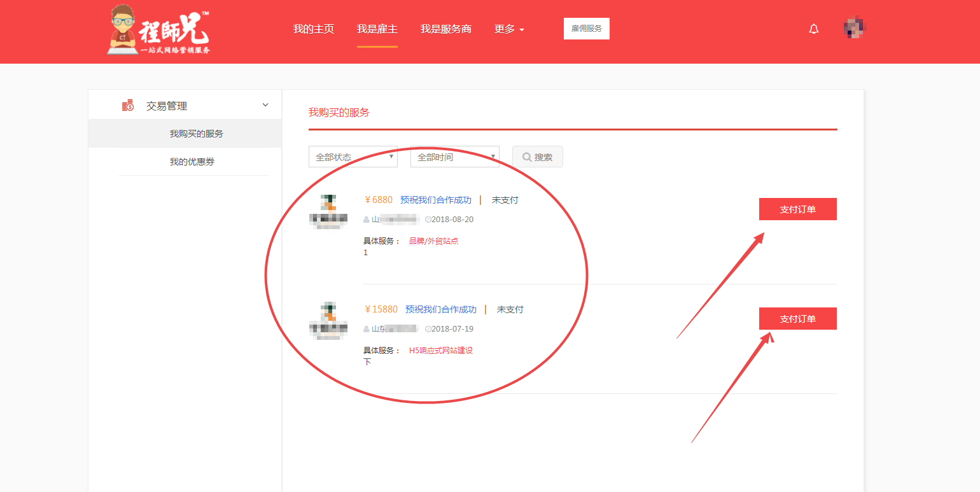This screenshot has height=492, width=980.
Task: Click the 搜索 search button
Action: pos(537,157)
